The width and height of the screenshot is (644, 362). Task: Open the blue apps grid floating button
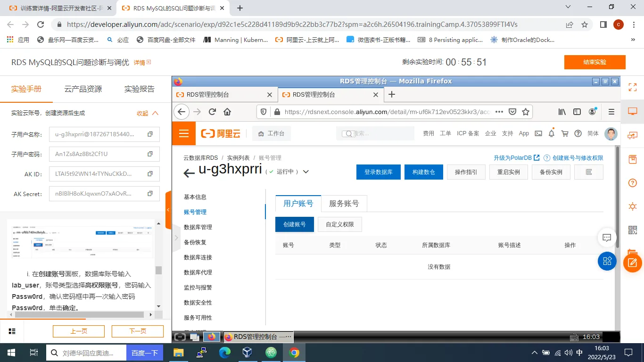(607, 261)
